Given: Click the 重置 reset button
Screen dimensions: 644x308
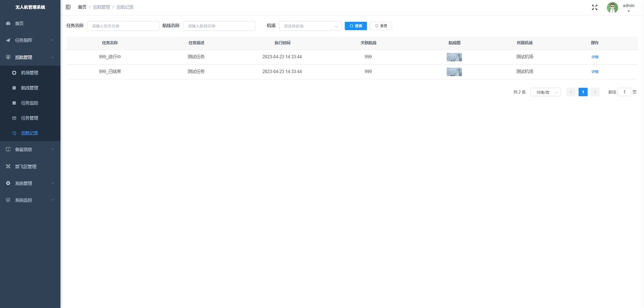Looking at the screenshot, I should pyautogui.click(x=381, y=26).
